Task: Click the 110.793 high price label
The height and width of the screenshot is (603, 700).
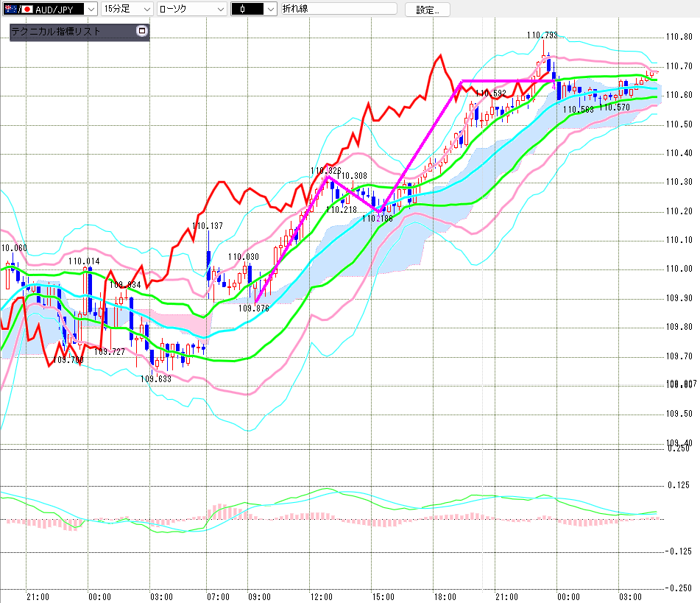Action: coord(542,35)
